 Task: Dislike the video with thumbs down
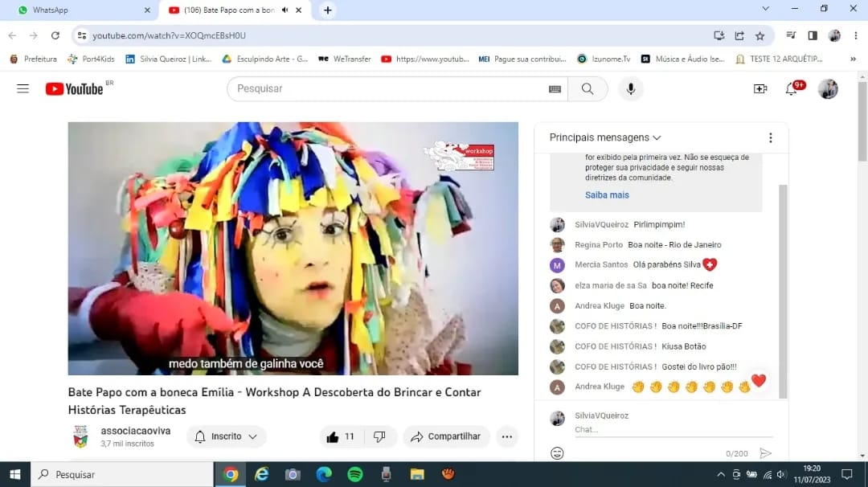point(379,436)
